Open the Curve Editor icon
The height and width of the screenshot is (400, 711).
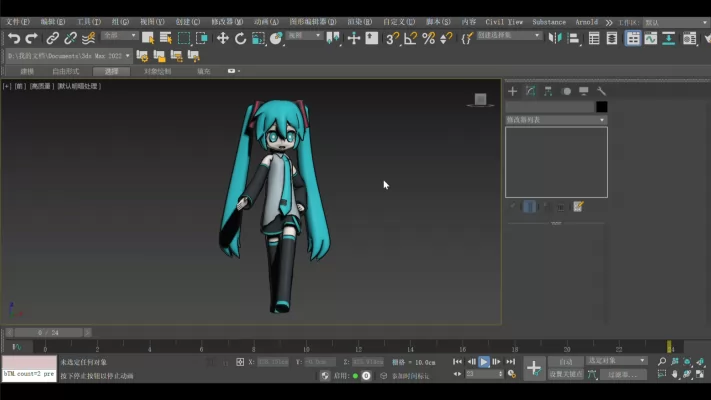[x=651, y=39]
